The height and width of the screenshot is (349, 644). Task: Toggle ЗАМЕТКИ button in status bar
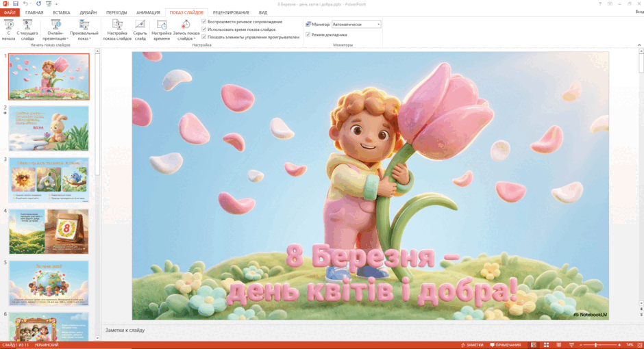pyautogui.click(x=472, y=346)
